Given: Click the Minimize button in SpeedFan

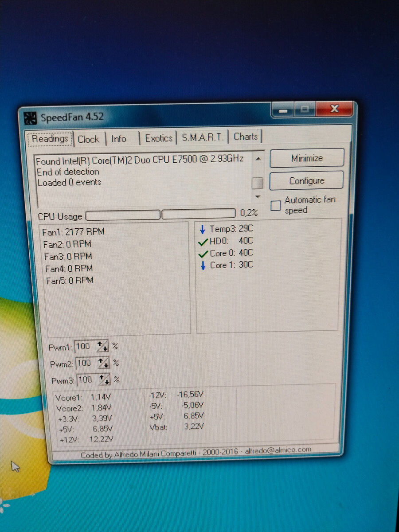Looking at the screenshot, I should click(307, 158).
